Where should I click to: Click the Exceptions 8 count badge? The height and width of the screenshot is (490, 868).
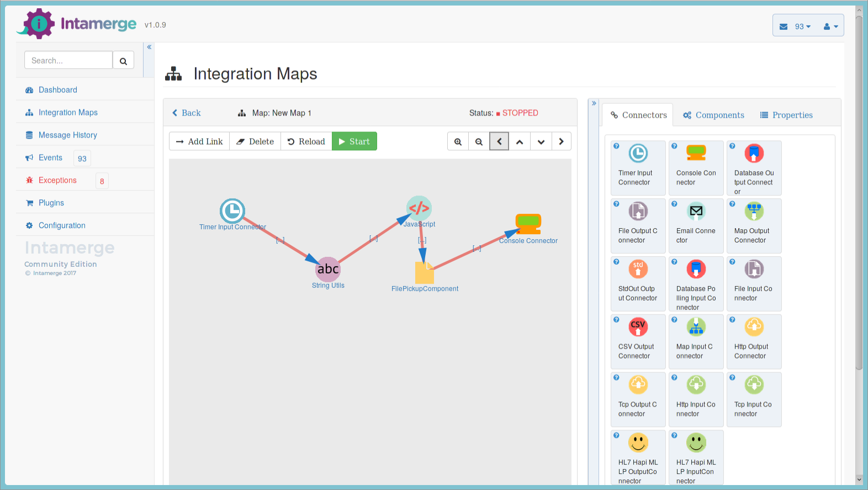click(x=102, y=181)
